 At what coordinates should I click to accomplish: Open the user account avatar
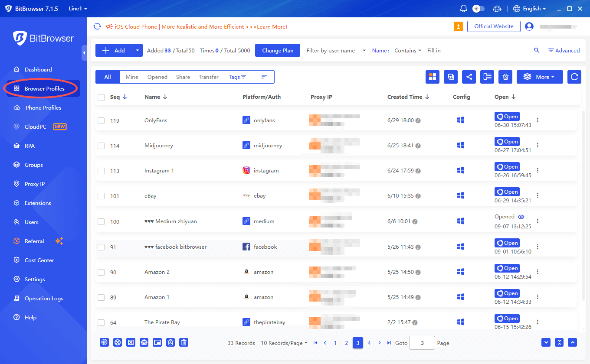coord(529,26)
